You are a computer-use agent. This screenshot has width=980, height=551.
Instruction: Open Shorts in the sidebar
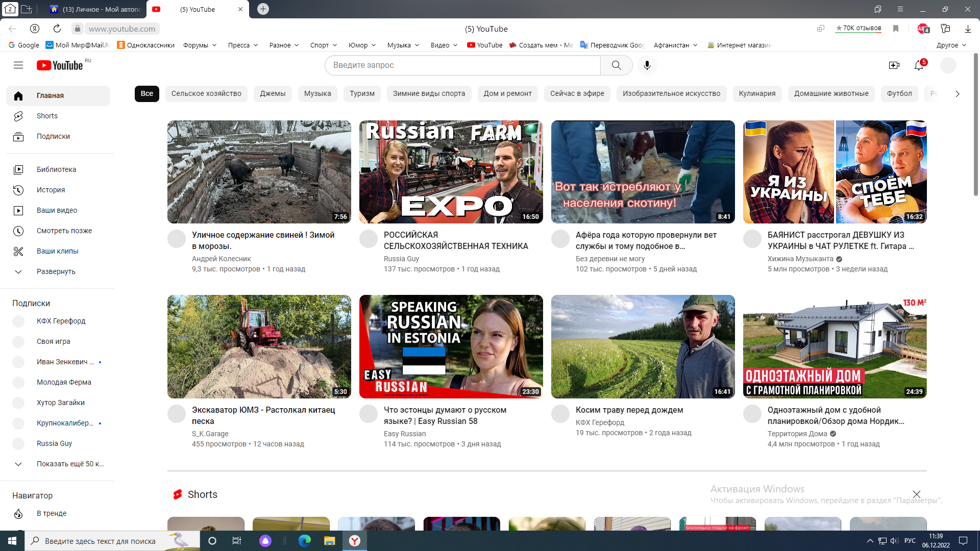coord(47,116)
